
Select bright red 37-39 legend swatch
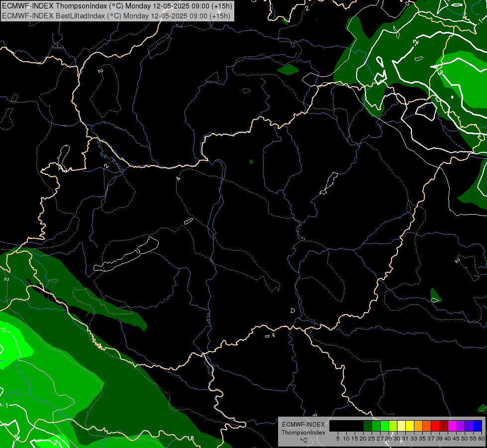coord(435,426)
